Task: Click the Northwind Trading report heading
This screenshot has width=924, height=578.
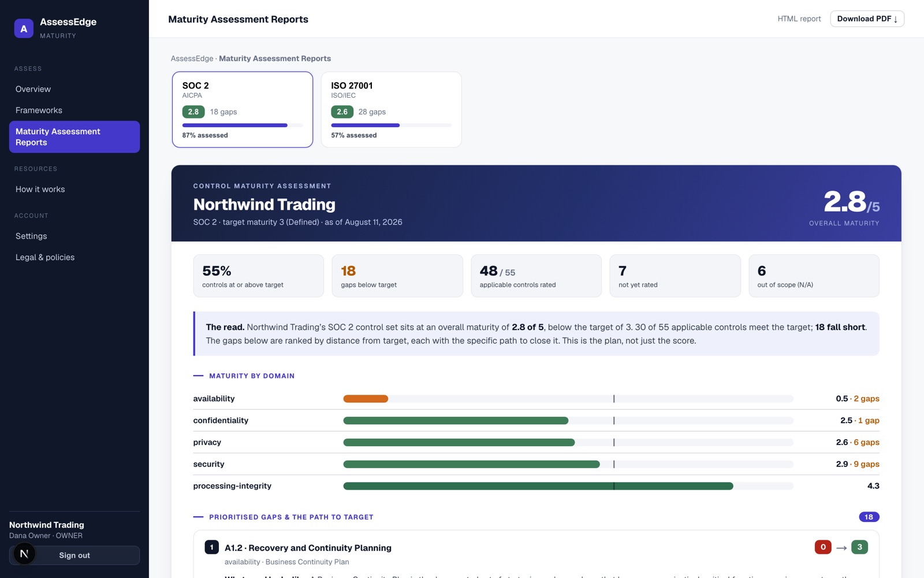Action: [x=264, y=205]
